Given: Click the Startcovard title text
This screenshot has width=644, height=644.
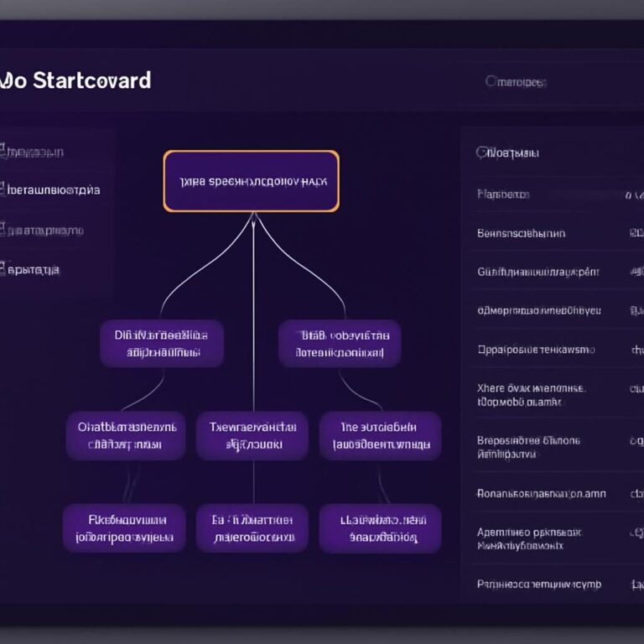Looking at the screenshot, I should 91,80.
